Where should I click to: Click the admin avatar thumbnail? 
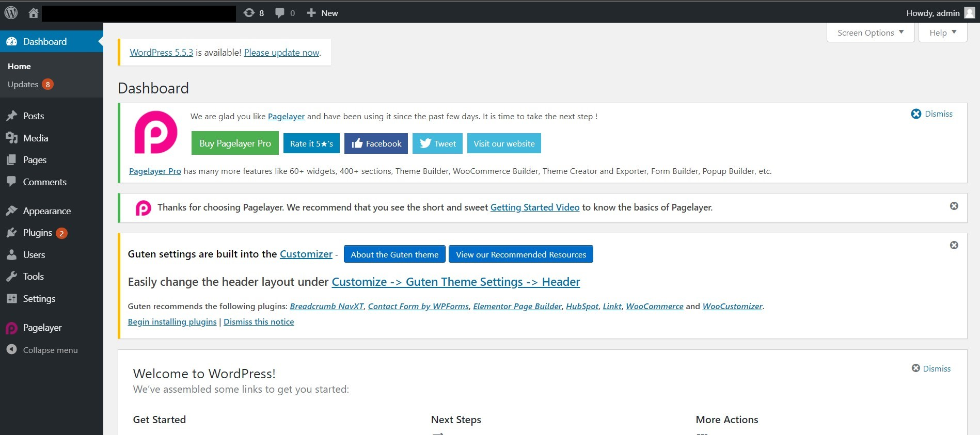click(969, 13)
